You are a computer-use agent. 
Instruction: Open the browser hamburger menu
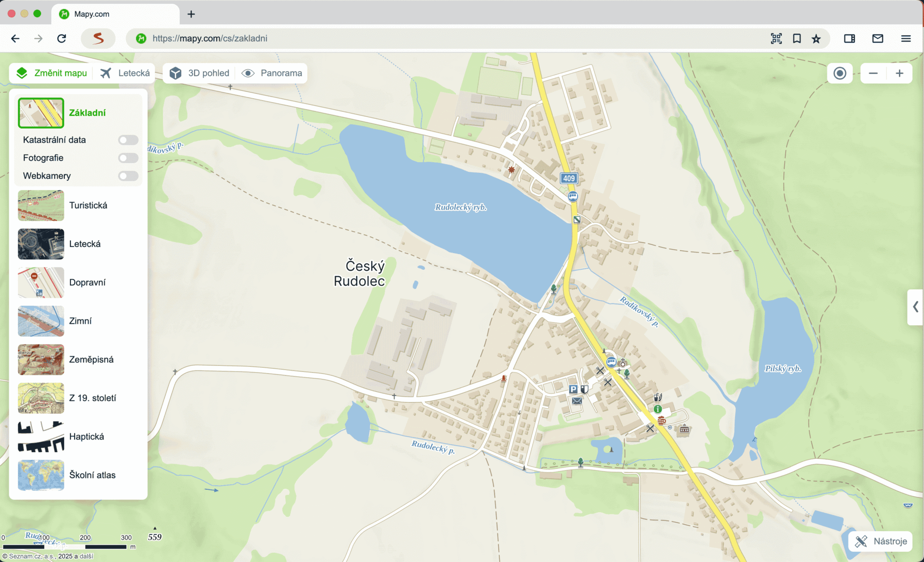click(905, 38)
